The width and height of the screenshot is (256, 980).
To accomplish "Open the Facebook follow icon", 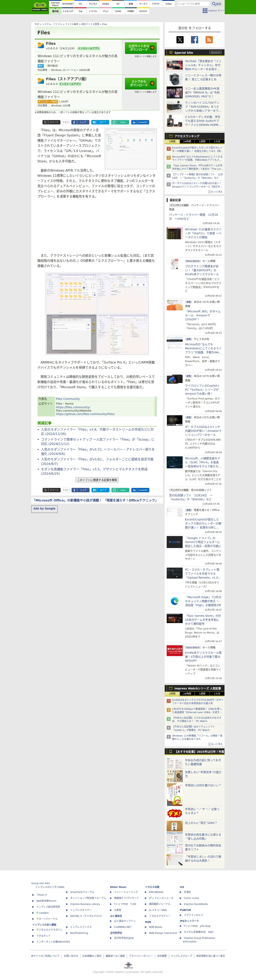I will tap(194, 40).
